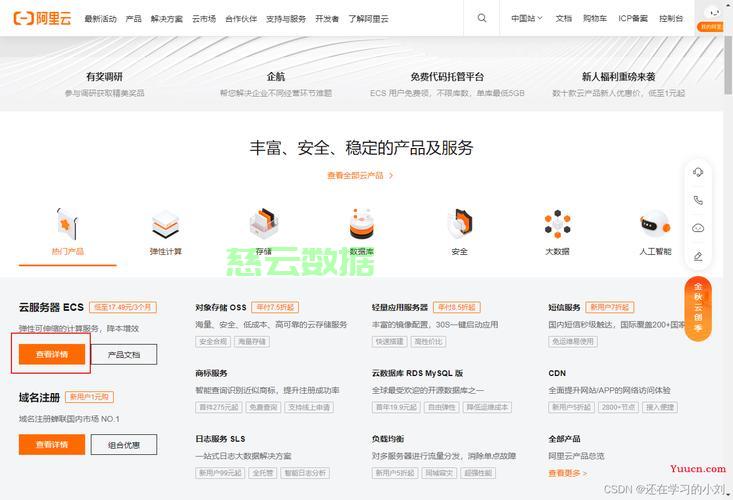Screen dimensions: 733x500
Task: Open 云数据库 RDS MySQL 版 link
Action: (417, 373)
